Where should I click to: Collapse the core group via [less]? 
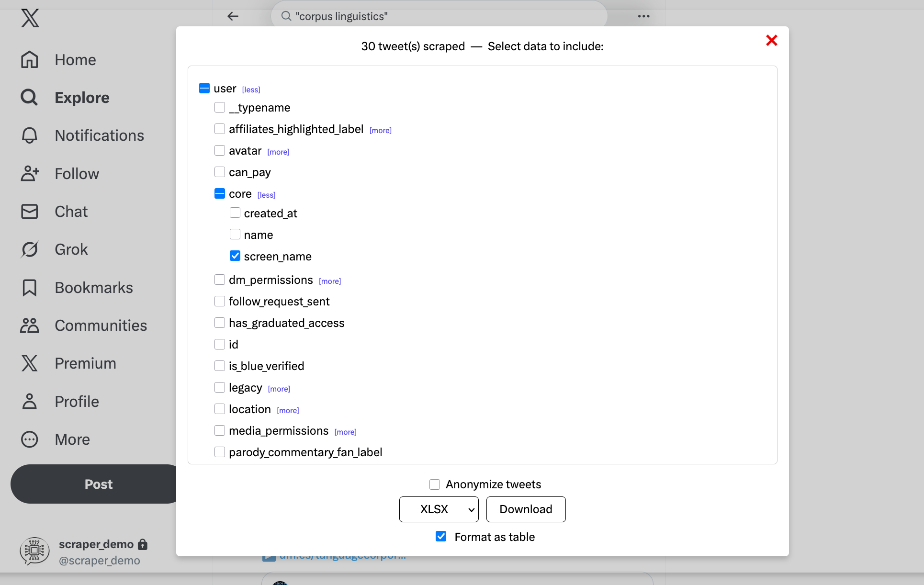pyautogui.click(x=266, y=195)
